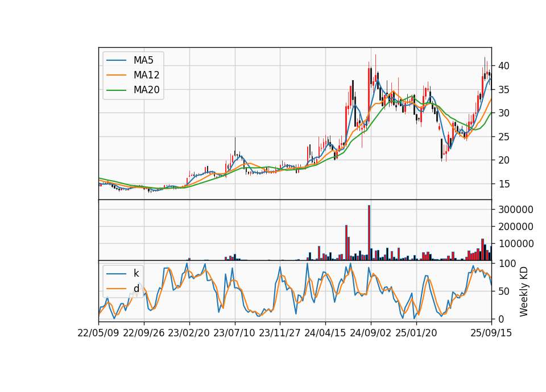Screen dimensions: 546x392
Task: Click the d legend label
Action: [x=136, y=289]
